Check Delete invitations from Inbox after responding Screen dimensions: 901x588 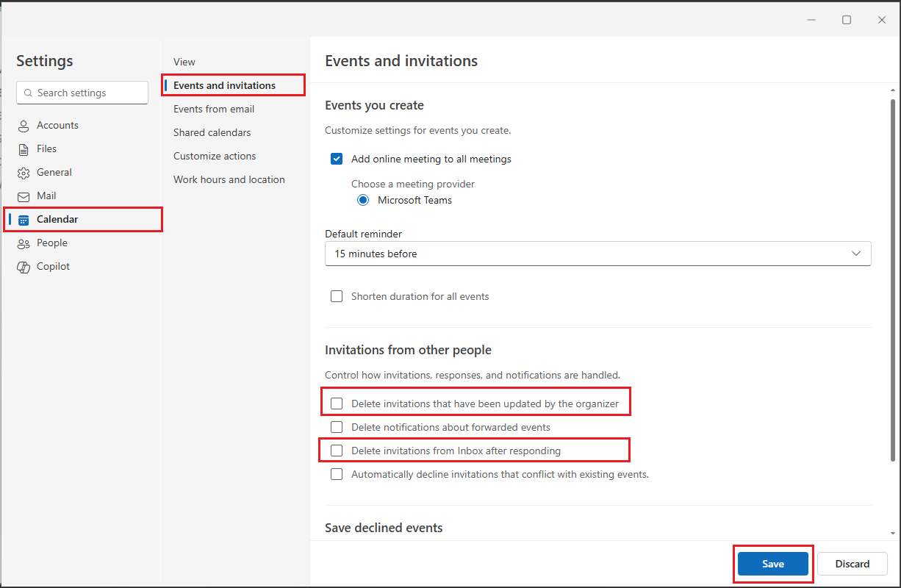point(337,451)
